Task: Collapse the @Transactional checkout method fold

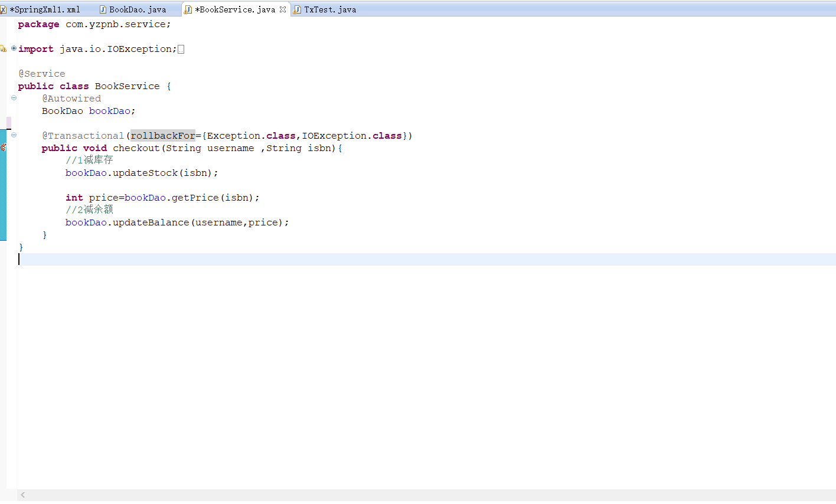Action: coord(14,135)
